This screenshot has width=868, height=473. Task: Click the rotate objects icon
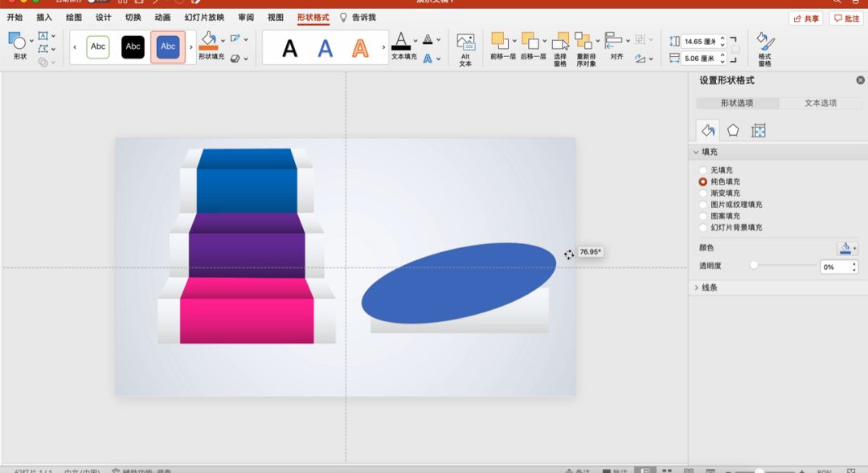(641, 58)
